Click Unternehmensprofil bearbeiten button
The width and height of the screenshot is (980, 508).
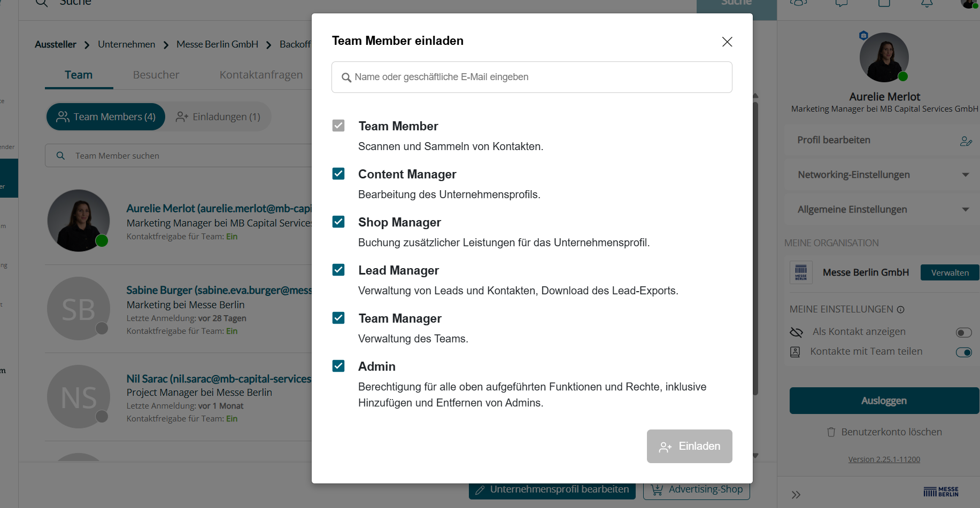tap(552, 489)
